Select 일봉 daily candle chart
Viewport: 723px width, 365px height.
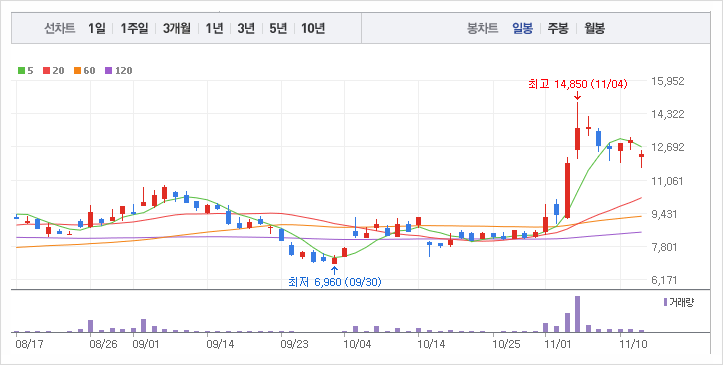(522, 29)
